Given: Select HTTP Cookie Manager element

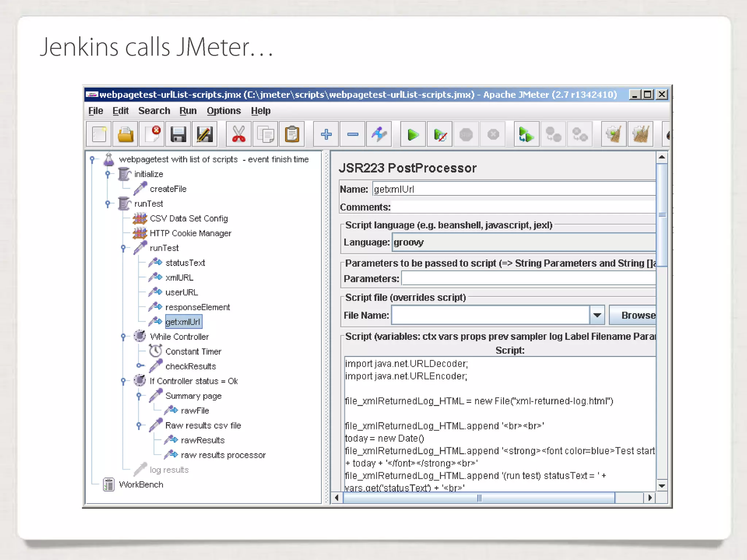Looking at the screenshot, I should pyautogui.click(x=190, y=233).
